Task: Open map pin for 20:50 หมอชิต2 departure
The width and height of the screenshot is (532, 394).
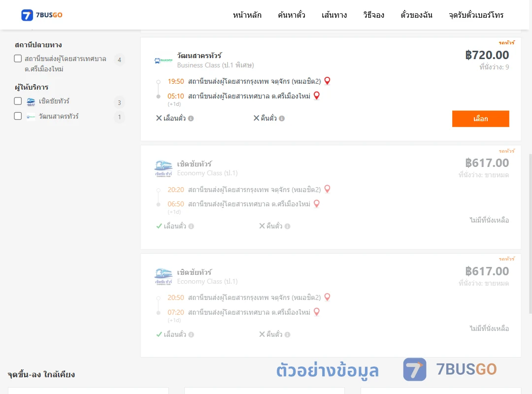Action: tap(328, 297)
